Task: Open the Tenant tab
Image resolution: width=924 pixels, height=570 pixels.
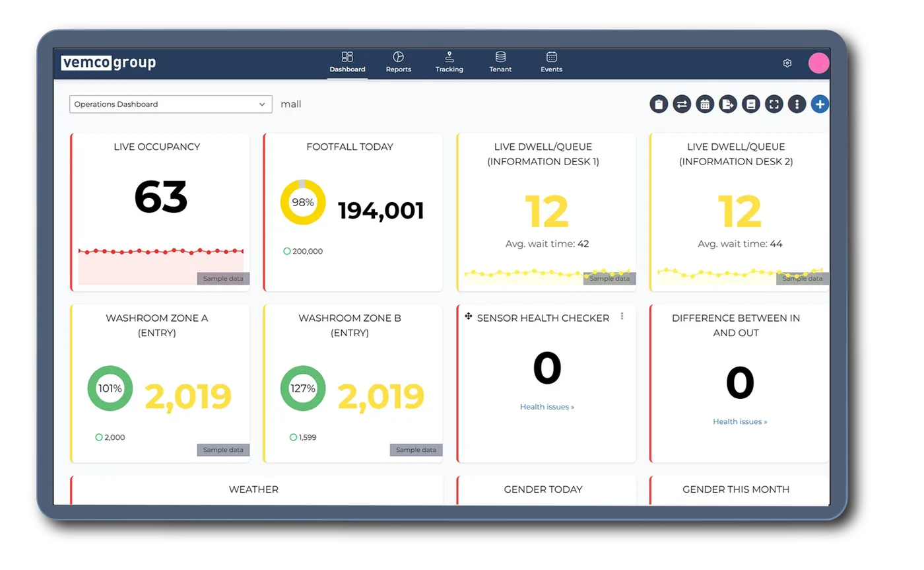Action: (500, 62)
